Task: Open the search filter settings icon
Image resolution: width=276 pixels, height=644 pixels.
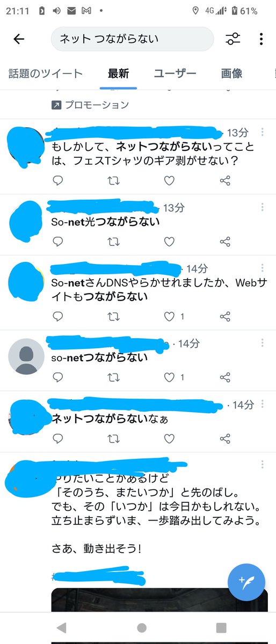Action: 233,39
